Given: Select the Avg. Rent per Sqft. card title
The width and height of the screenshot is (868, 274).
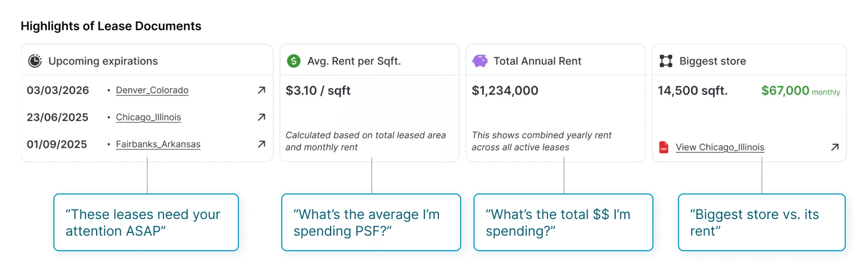Looking at the screenshot, I should click(x=354, y=61).
